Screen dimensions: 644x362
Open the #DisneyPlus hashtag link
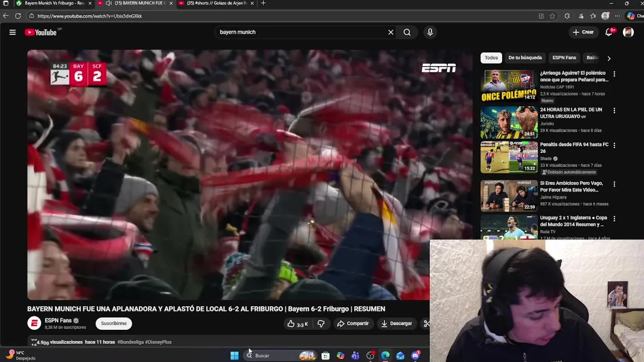tap(158, 342)
